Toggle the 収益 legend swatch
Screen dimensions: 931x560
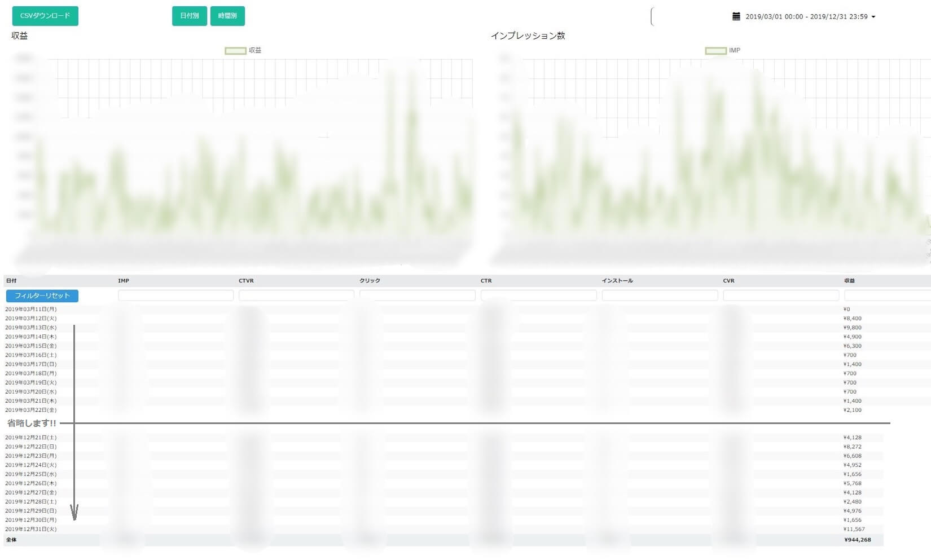(235, 51)
